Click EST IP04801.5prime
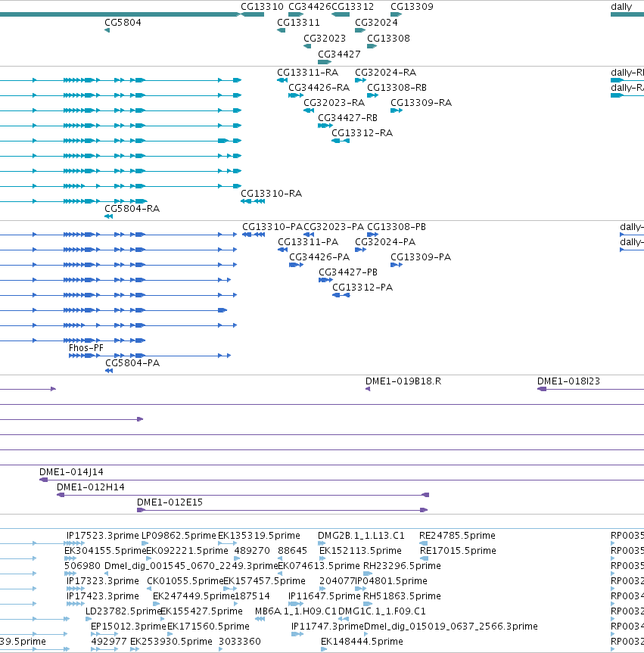 tap(391, 581)
